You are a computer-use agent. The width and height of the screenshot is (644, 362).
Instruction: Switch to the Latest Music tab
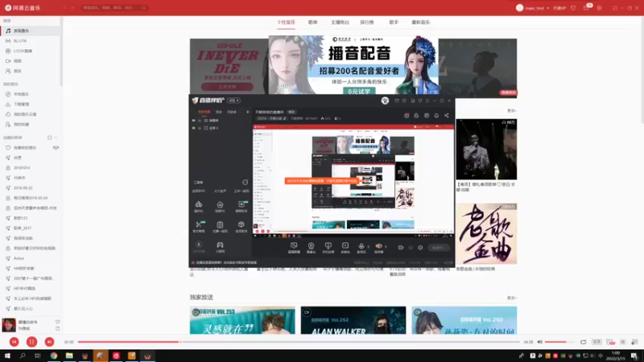click(x=420, y=23)
